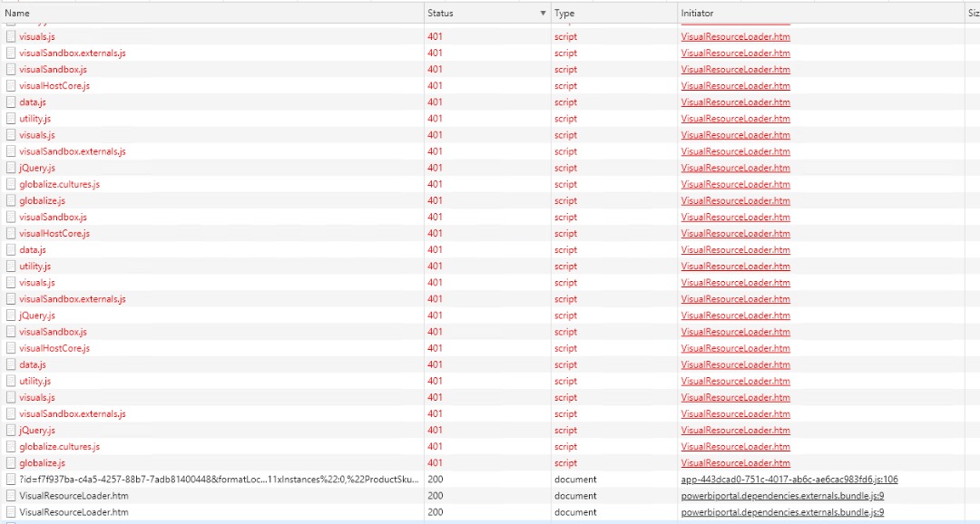This screenshot has width=980, height=524.
Task: Open the app-443dcad0 initiator script link
Action: point(789,480)
